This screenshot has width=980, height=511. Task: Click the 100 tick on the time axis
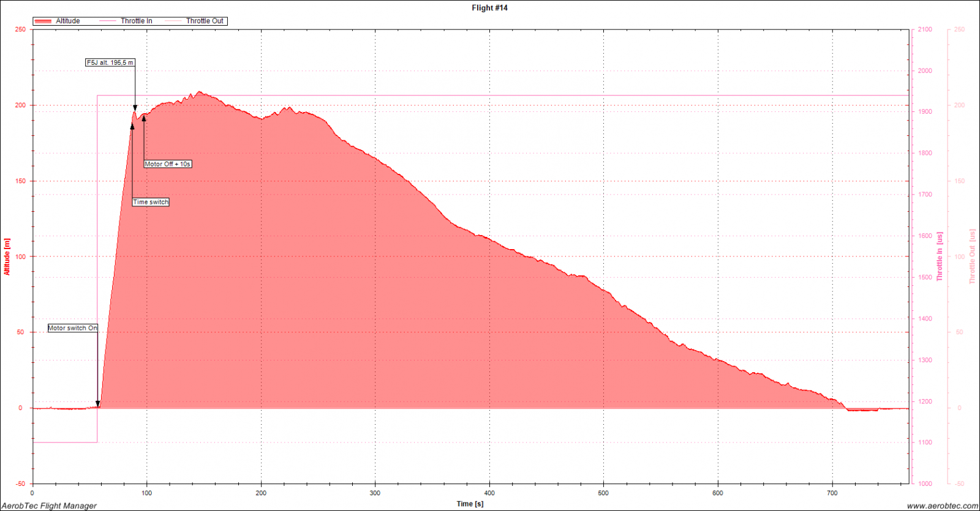(146, 493)
